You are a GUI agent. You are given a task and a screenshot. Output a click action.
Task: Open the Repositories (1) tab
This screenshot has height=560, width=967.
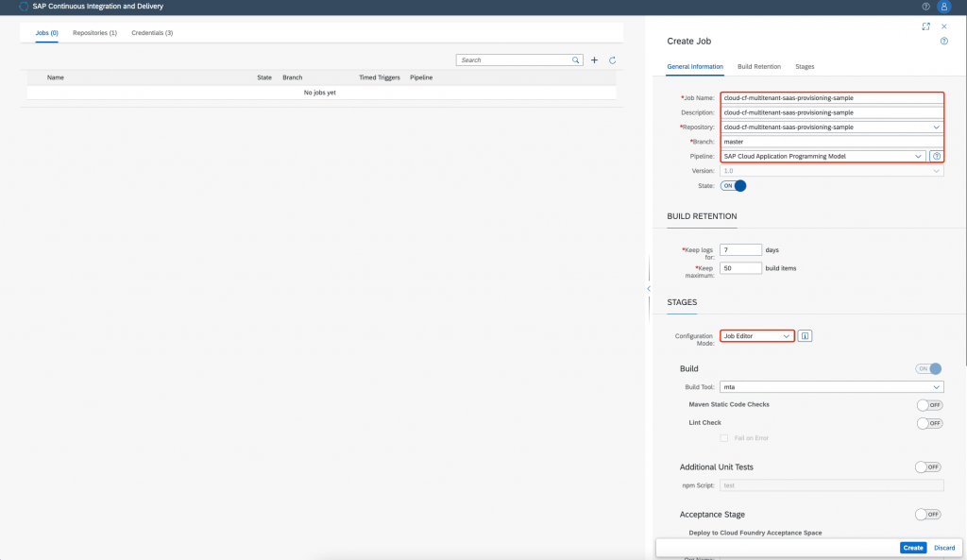94,33
